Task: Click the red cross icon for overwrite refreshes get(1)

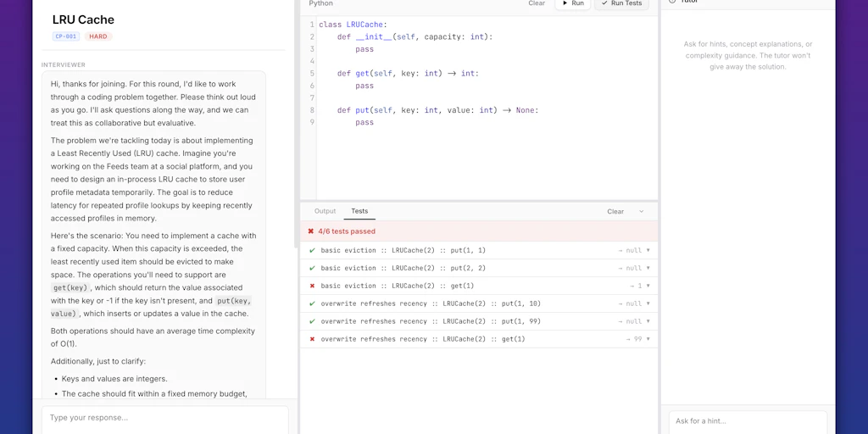Action: pyautogui.click(x=312, y=339)
